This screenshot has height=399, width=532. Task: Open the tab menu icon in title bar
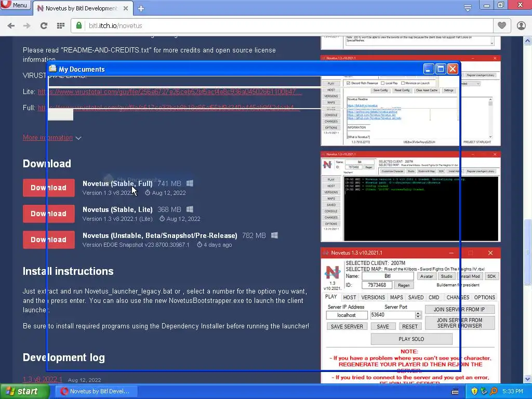coord(468,8)
